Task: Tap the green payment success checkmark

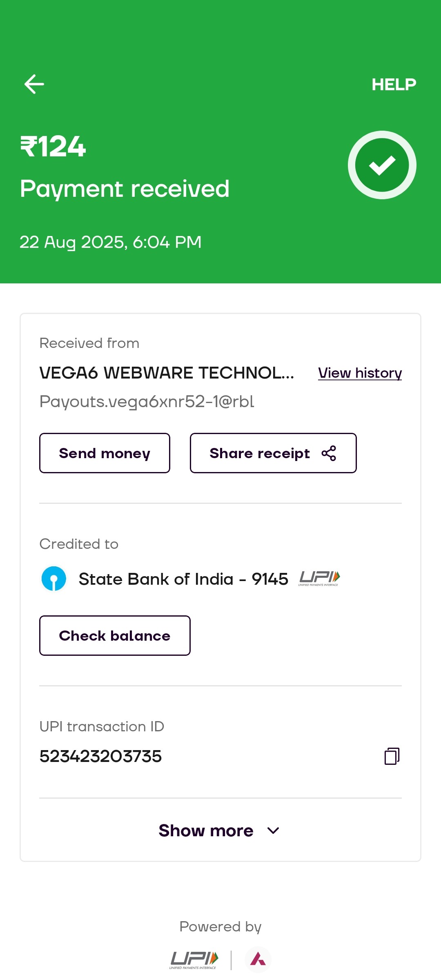Action: pos(382,165)
